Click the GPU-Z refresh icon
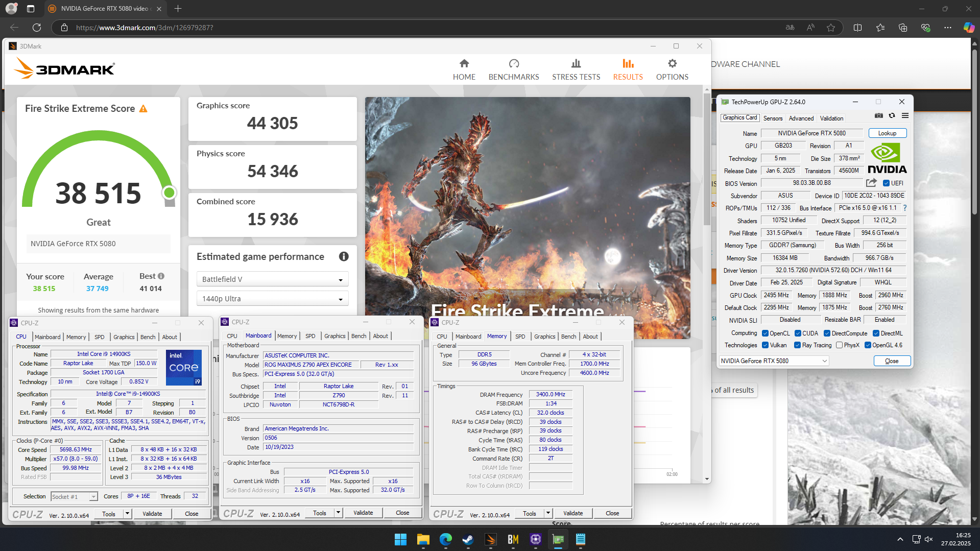The width and height of the screenshot is (980, 551). pos(892,115)
